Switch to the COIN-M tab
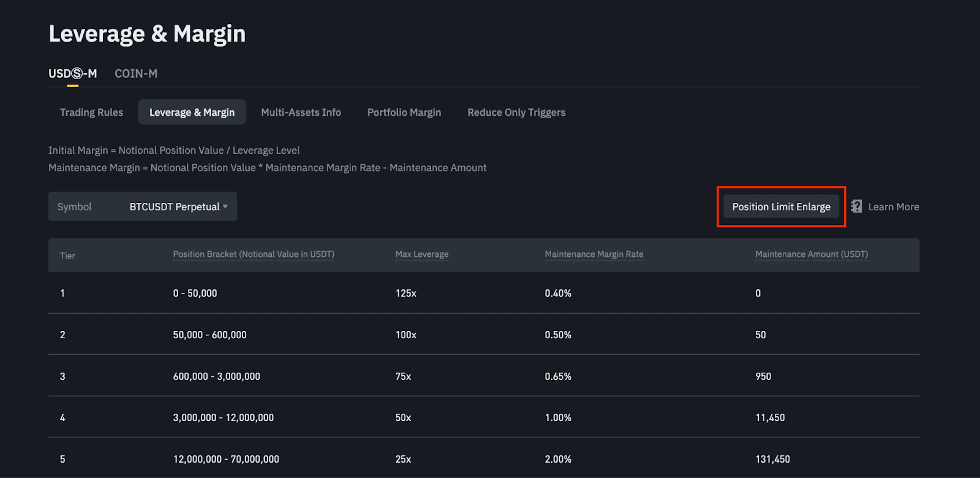The height and width of the screenshot is (478, 980). coord(136,74)
